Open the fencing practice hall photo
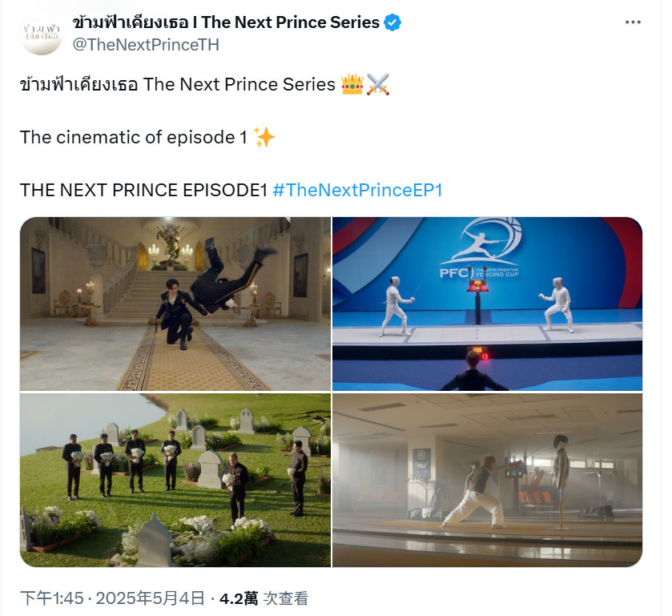 coord(487,480)
